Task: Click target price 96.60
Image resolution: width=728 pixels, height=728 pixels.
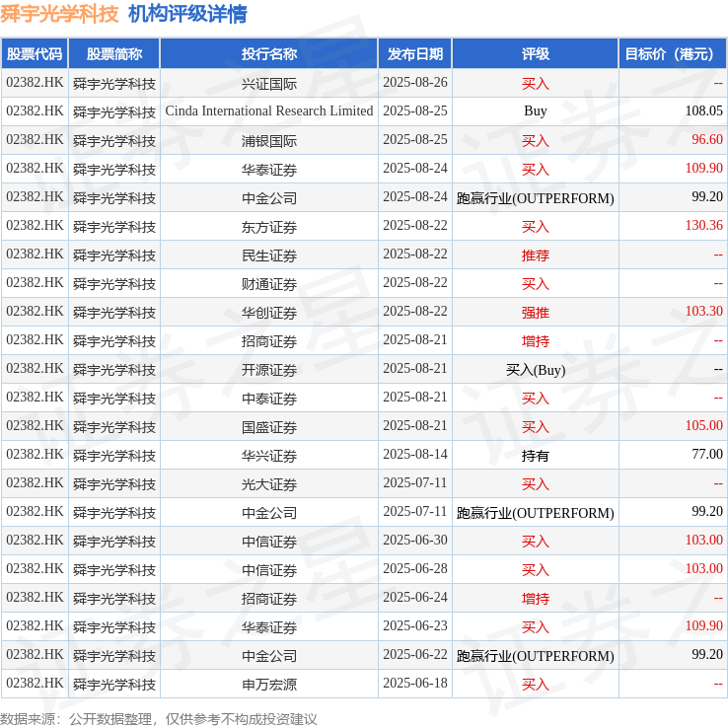Action: [707, 139]
